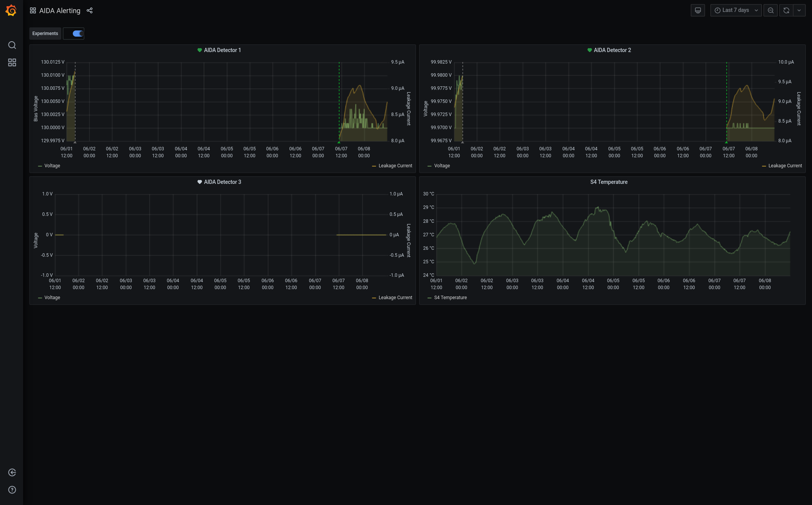
Task: Open the AIDA Detector 3 panel title menu
Action: coord(222,182)
